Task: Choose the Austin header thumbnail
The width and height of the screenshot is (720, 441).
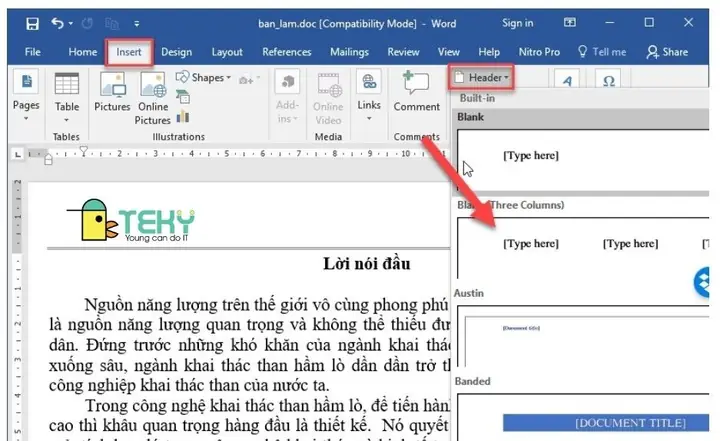Action: pyautogui.click(x=583, y=335)
